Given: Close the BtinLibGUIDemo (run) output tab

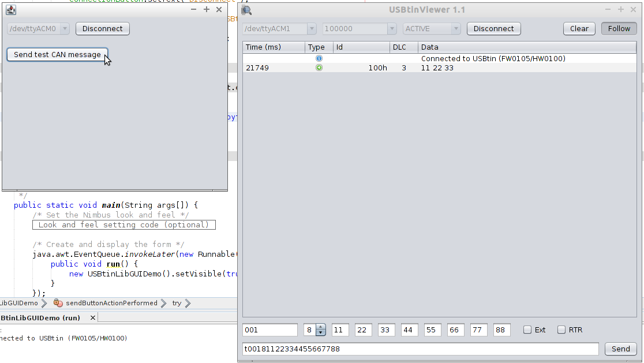Looking at the screenshot, I should [93, 318].
